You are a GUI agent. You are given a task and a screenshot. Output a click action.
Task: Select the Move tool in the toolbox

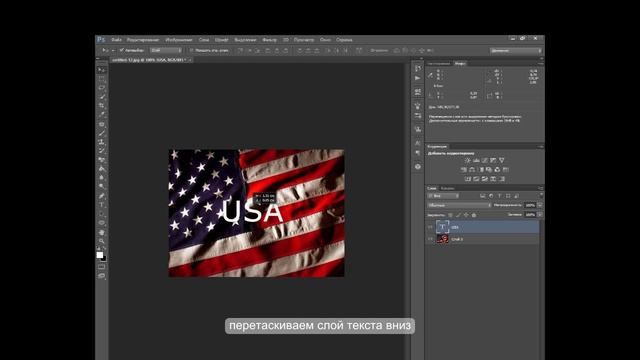pos(101,70)
